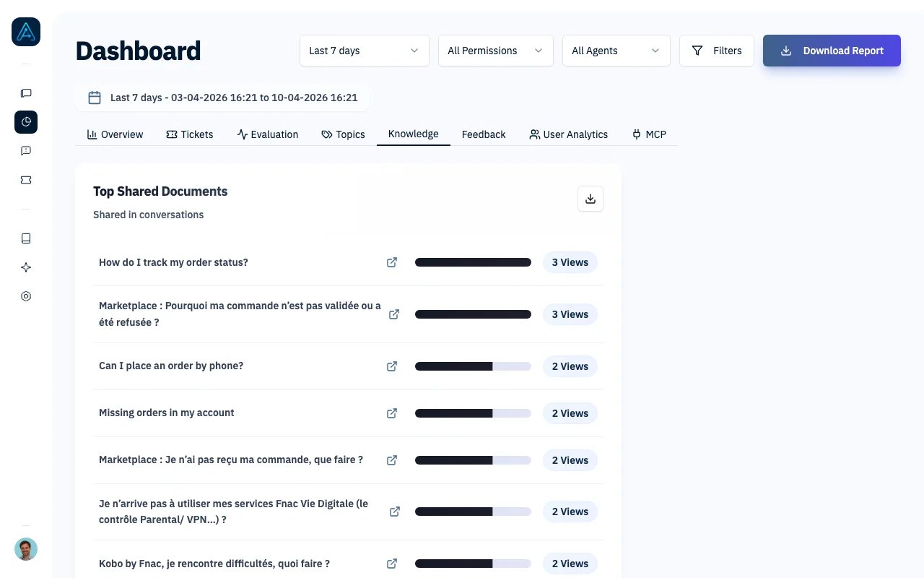The width and height of the screenshot is (924, 578).
Task: Click the app logo in the sidebar
Action: pyautogui.click(x=26, y=32)
